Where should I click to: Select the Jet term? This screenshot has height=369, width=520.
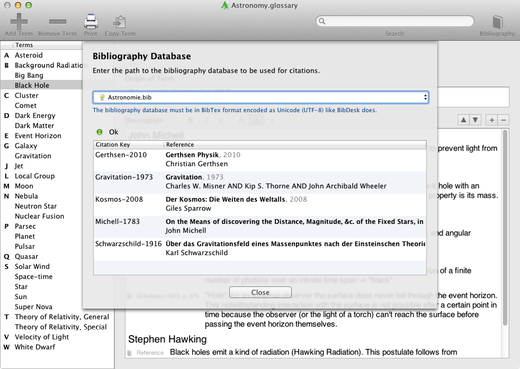tap(19, 166)
